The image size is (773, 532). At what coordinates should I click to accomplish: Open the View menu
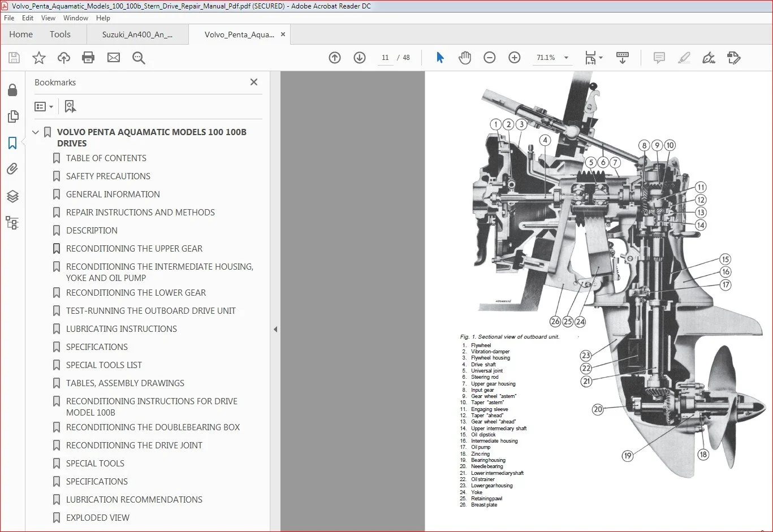49,18
